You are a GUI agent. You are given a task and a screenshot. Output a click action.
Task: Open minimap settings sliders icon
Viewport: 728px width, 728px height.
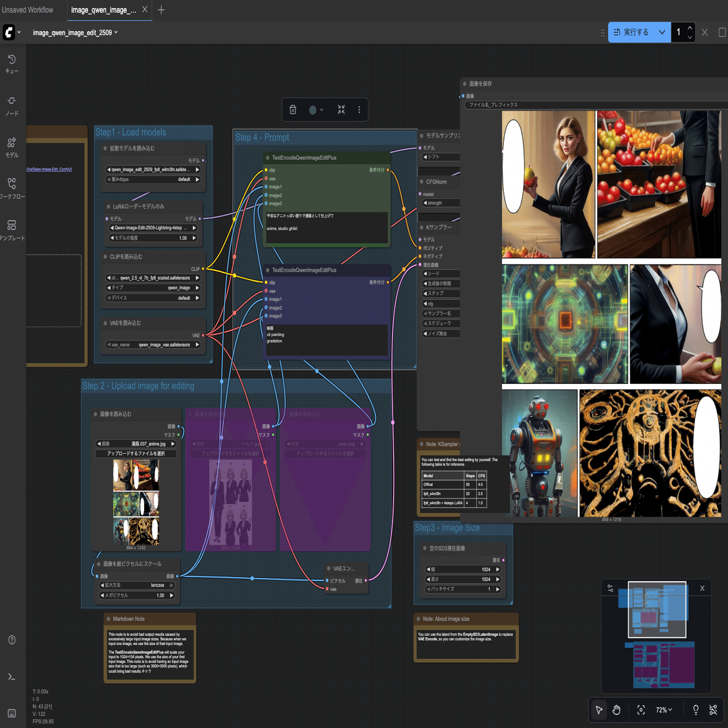610,589
